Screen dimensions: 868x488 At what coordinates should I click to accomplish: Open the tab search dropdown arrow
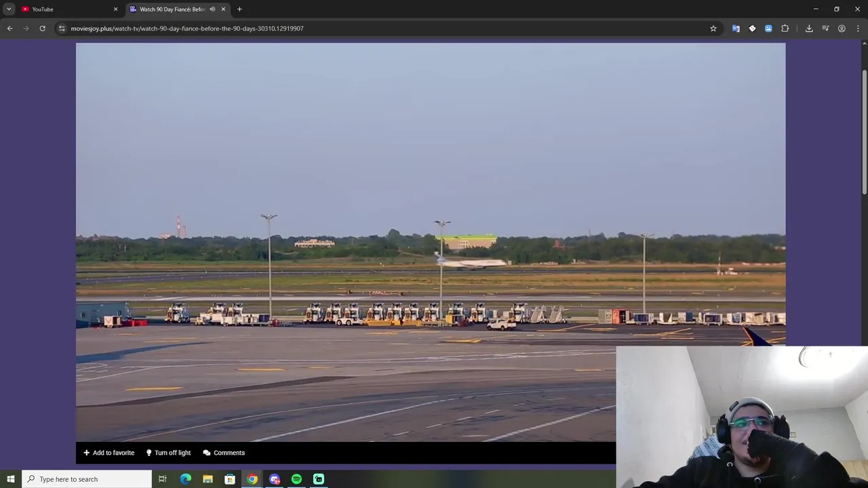9,9
